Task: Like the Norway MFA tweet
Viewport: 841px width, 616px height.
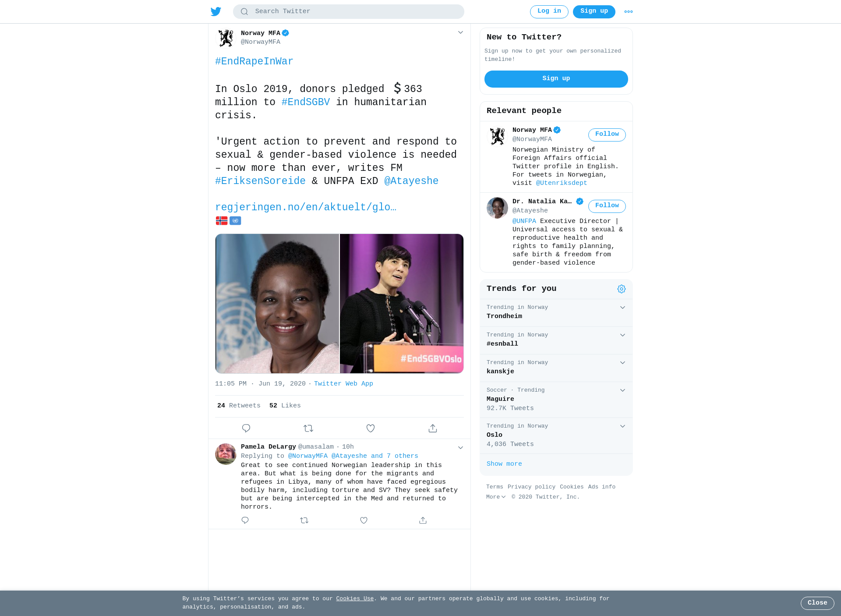Action: [371, 428]
